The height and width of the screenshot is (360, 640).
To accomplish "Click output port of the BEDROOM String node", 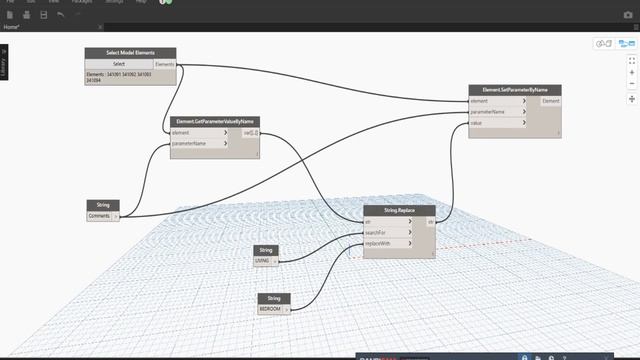I will point(287,310).
